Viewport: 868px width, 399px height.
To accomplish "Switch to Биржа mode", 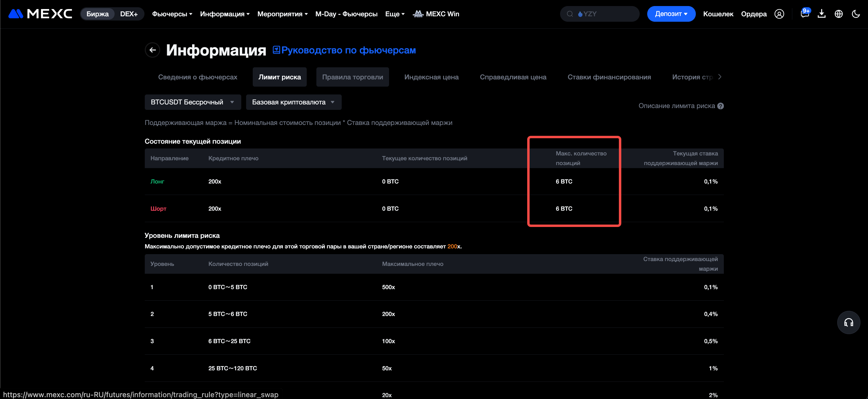I will (97, 14).
